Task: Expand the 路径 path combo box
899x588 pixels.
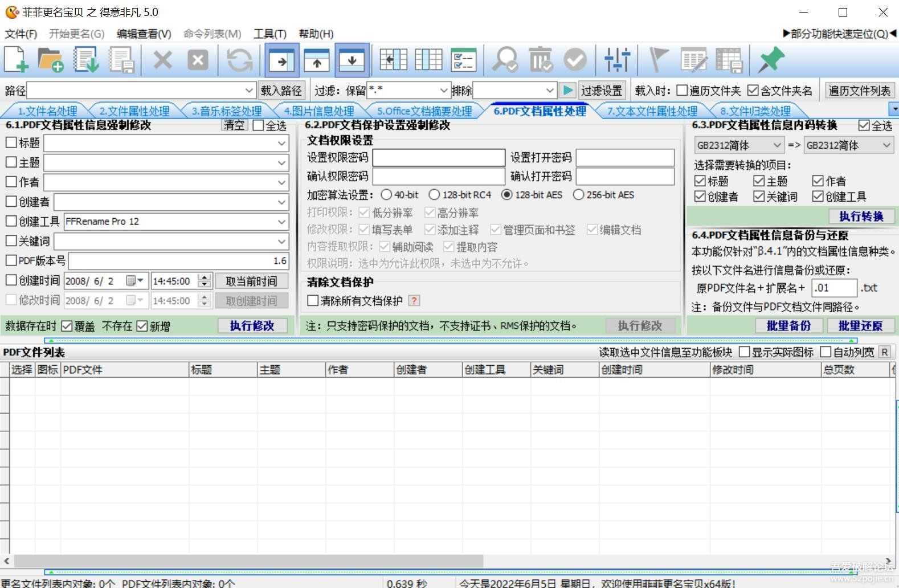Action: tap(249, 91)
